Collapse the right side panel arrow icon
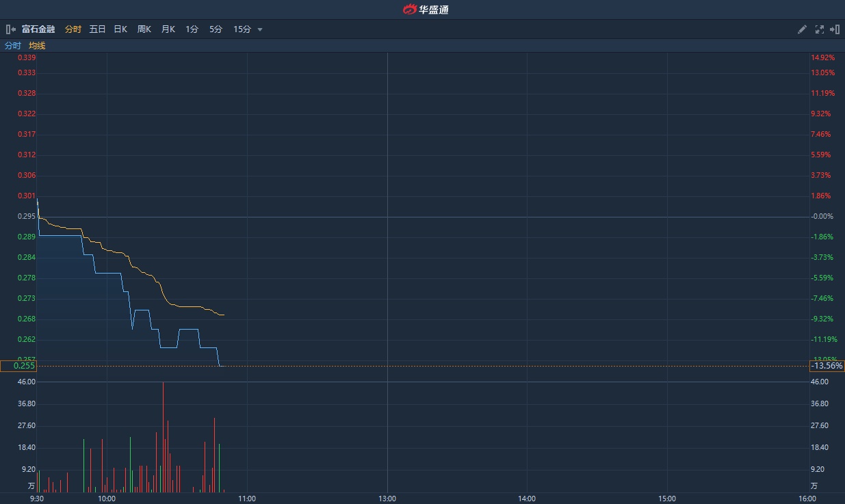Image resolution: width=845 pixels, height=504 pixels. (x=835, y=29)
